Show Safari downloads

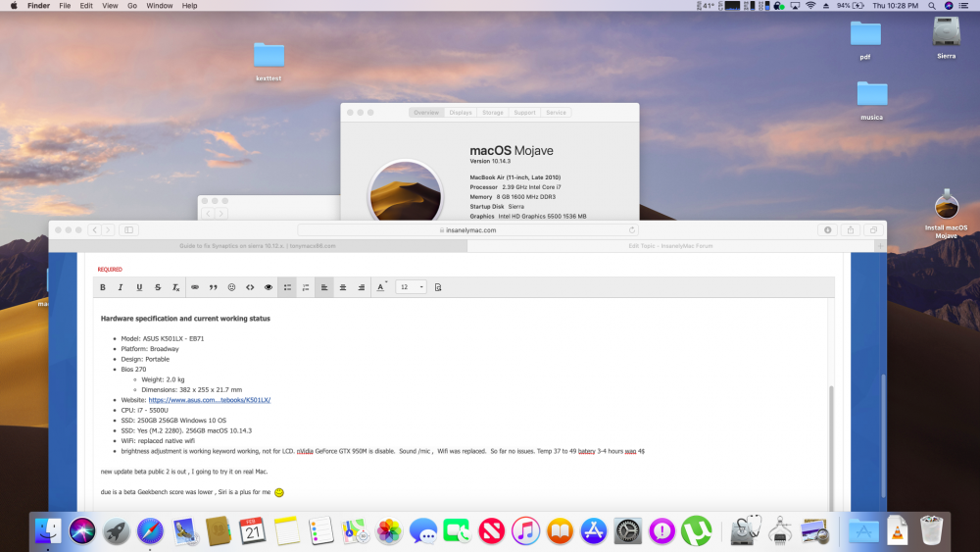(x=827, y=230)
